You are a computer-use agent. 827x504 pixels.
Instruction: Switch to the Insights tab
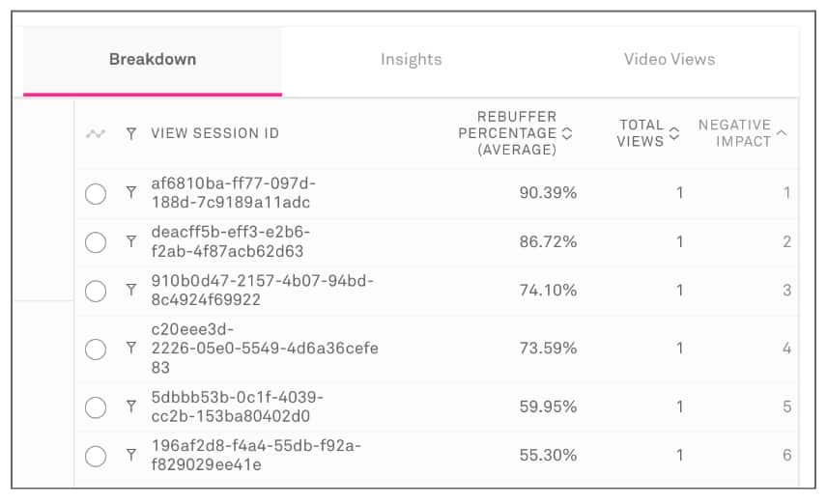[x=411, y=60]
